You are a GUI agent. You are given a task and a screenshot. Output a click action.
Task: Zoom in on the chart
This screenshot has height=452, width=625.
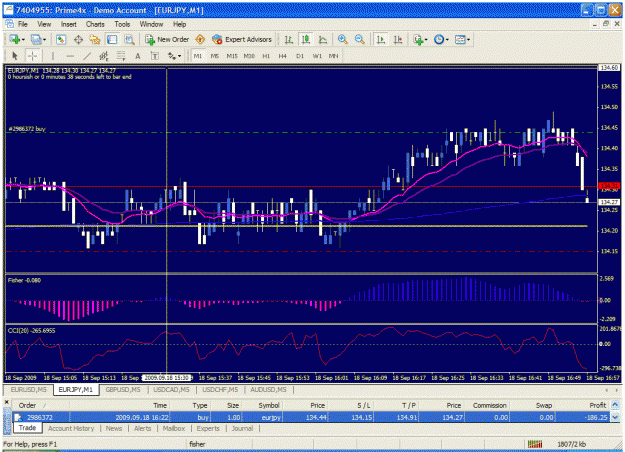click(x=342, y=39)
